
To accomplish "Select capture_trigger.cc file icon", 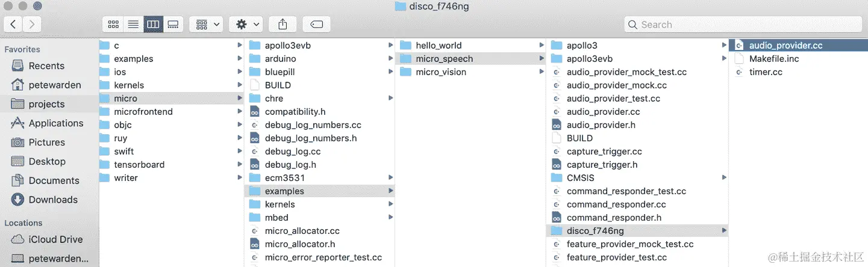I will point(556,151).
